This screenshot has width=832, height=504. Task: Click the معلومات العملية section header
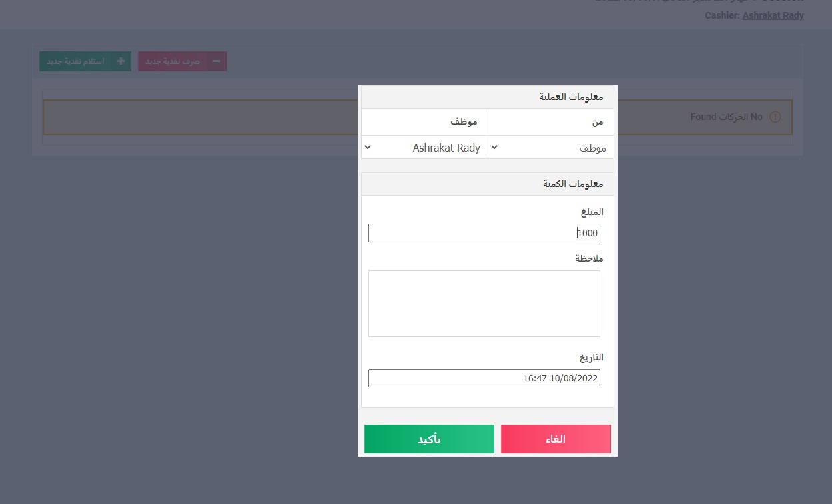(488, 97)
